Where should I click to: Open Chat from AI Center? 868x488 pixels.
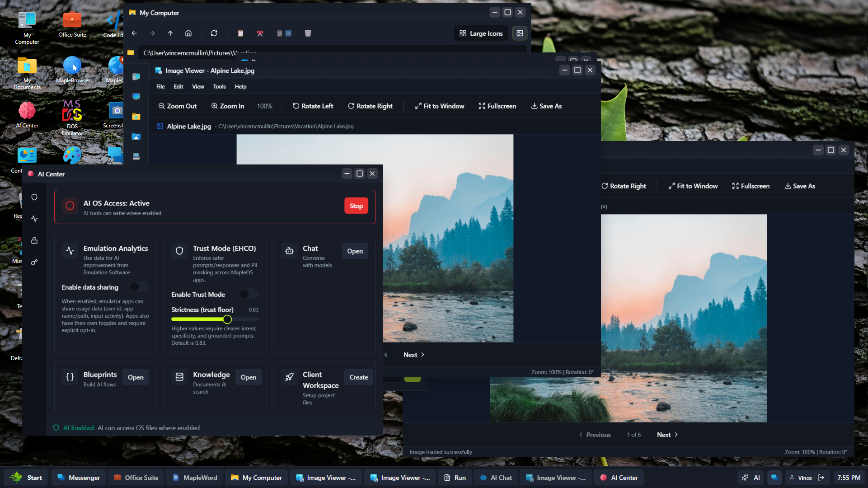pyautogui.click(x=355, y=251)
